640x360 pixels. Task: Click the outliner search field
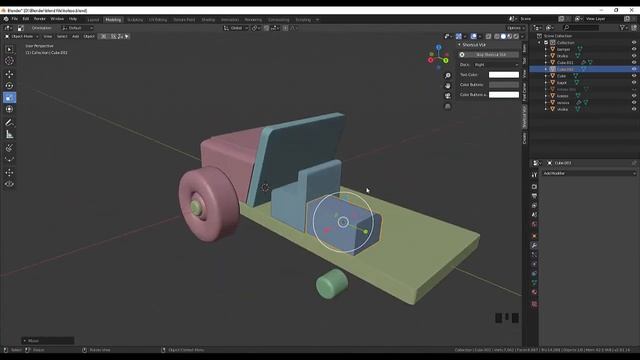click(581, 27)
